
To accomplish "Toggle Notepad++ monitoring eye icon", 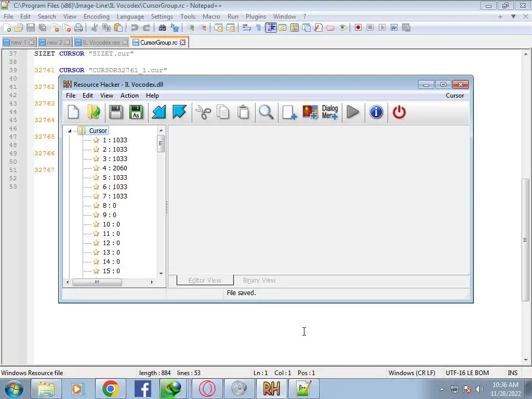I will point(342,28).
